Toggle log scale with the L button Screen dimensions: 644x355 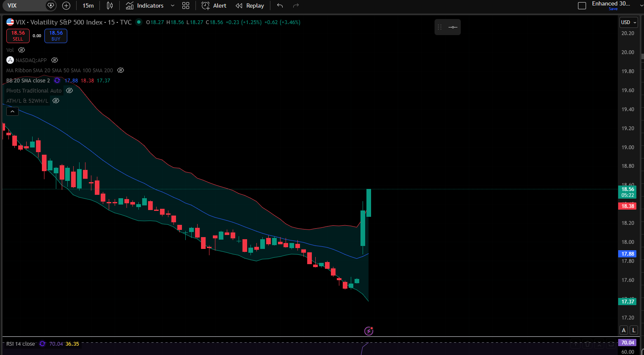point(633,330)
